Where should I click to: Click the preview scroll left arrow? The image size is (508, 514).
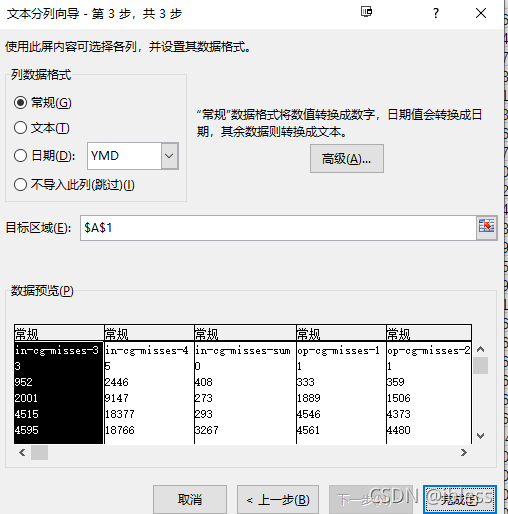point(22,453)
